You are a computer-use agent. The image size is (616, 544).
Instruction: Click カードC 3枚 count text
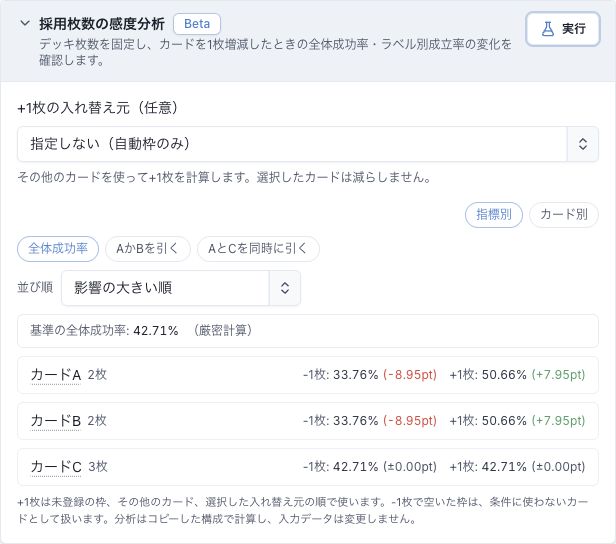point(98,467)
